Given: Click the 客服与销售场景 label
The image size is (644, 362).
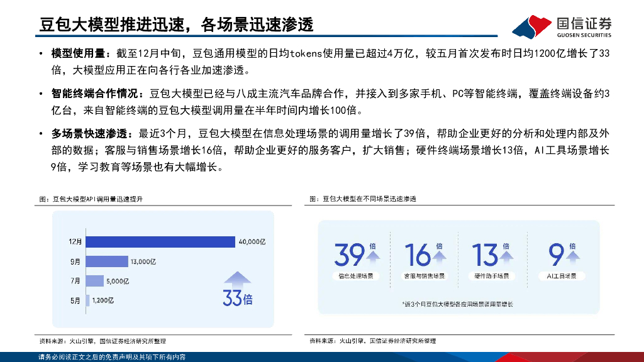Looking at the screenshot, I should click(x=423, y=276).
